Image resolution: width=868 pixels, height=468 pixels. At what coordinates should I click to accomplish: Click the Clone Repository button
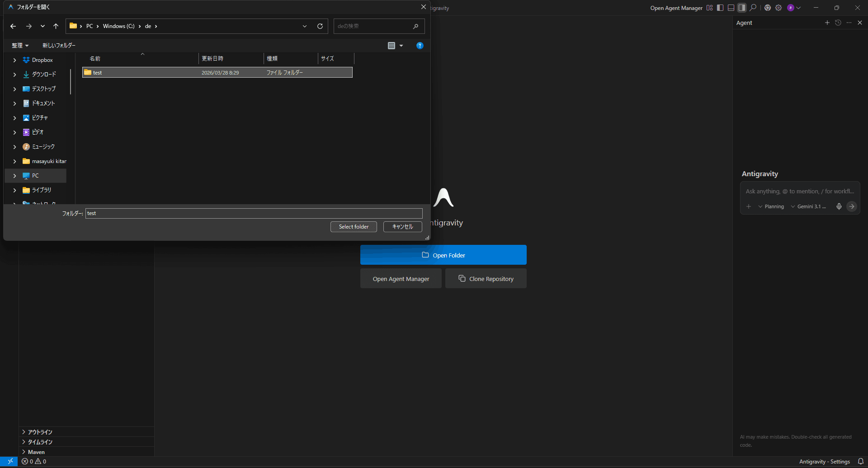pos(486,279)
